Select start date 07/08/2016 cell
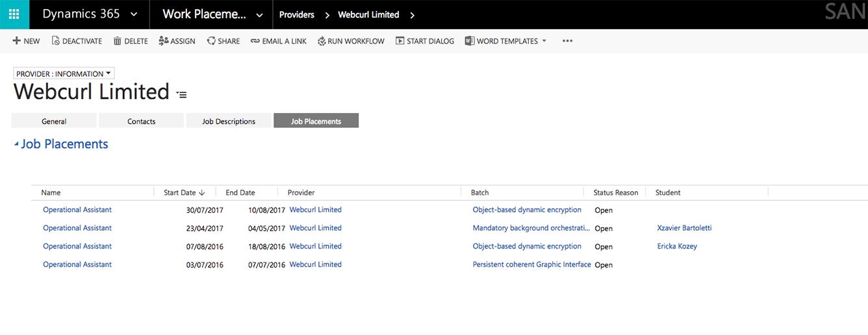868x335 pixels. point(205,247)
